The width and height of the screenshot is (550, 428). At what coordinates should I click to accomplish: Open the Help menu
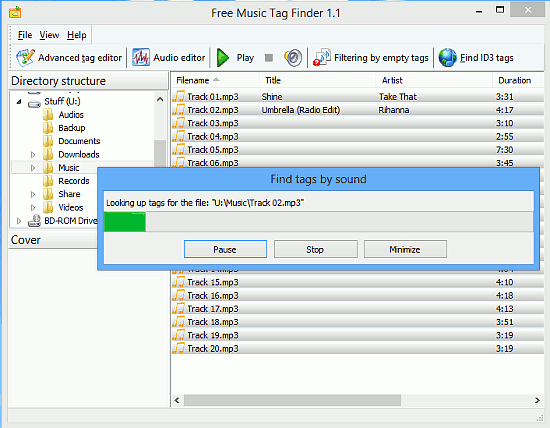77,35
